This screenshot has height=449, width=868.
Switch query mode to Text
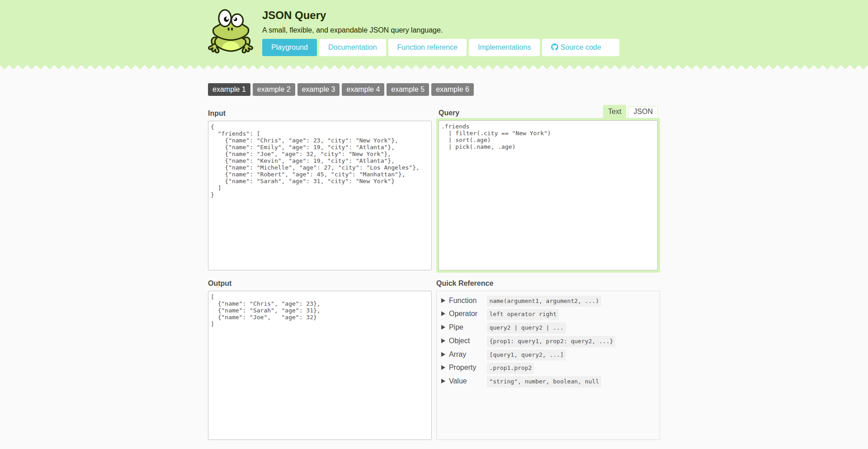tap(614, 112)
